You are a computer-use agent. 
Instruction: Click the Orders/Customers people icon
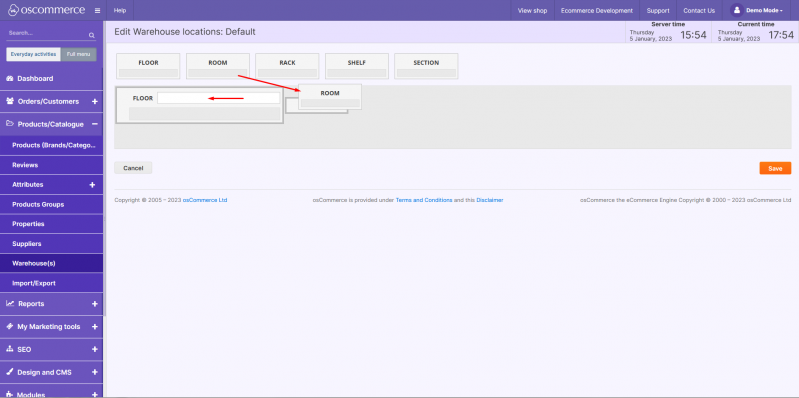coord(10,101)
